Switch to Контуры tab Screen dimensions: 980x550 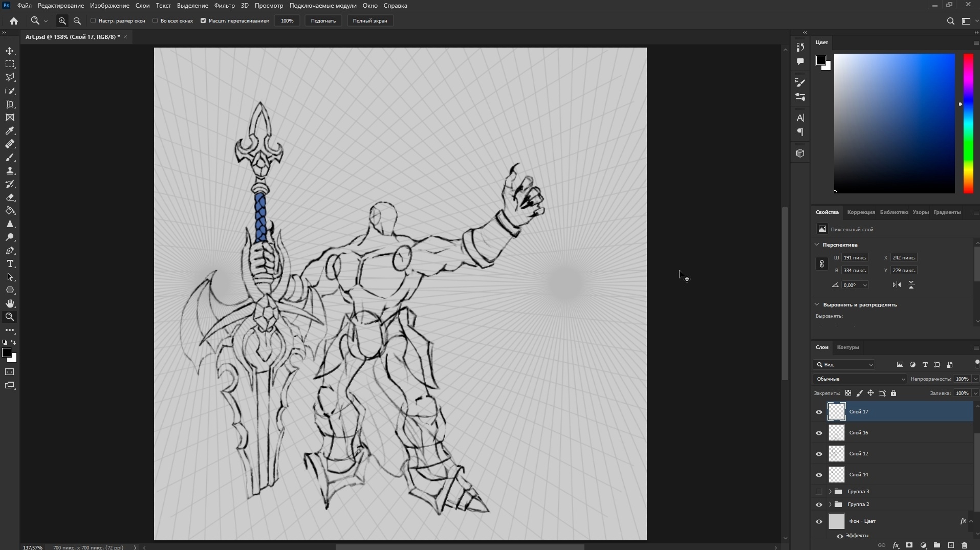[x=848, y=347]
